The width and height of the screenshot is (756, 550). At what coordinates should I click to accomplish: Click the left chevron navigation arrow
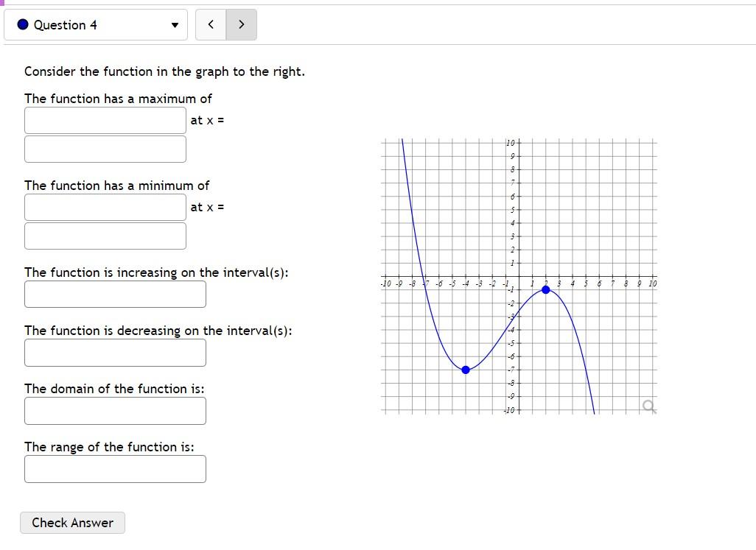click(211, 24)
